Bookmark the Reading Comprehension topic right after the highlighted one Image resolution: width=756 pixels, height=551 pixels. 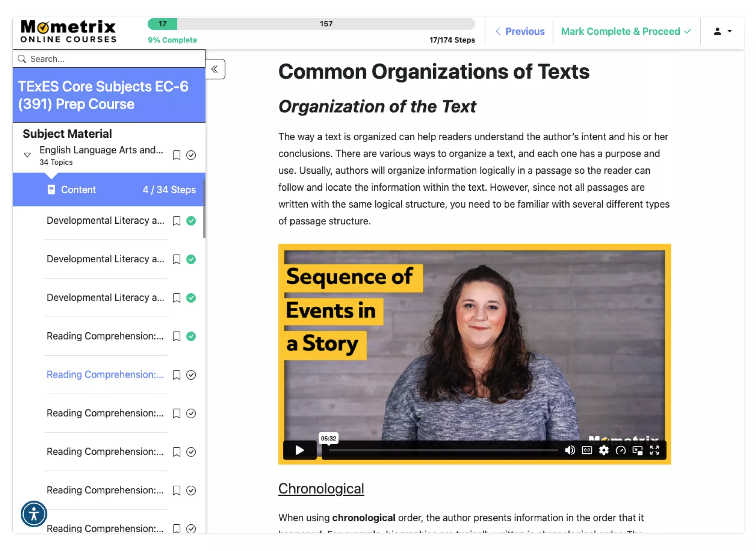177,414
